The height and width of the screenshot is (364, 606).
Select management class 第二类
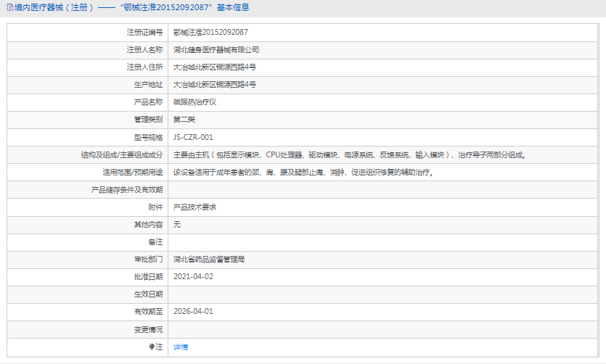(x=184, y=120)
